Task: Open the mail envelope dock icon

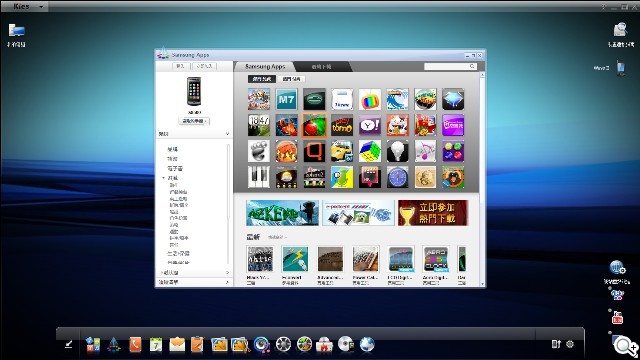Action: pyautogui.click(x=177, y=345)
